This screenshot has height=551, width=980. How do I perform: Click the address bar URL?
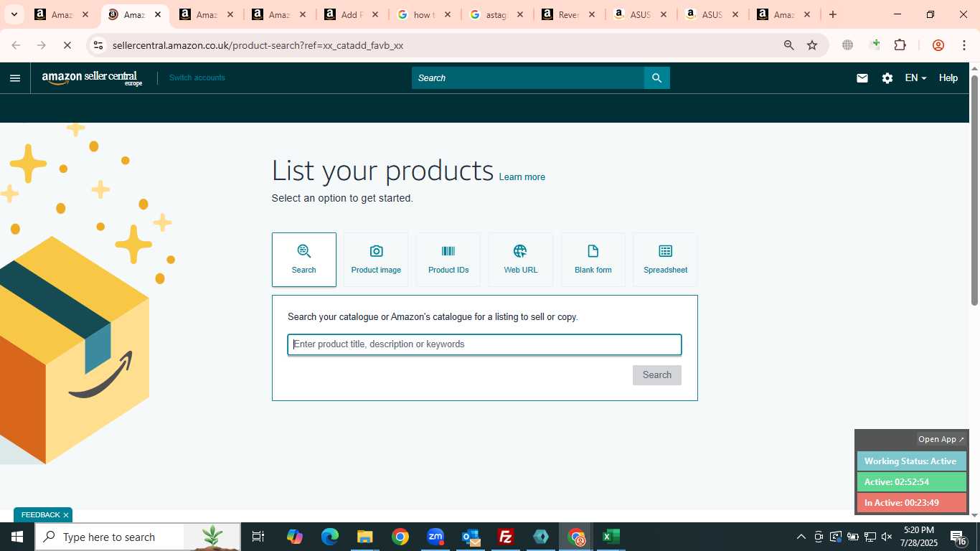click(258, 45)
